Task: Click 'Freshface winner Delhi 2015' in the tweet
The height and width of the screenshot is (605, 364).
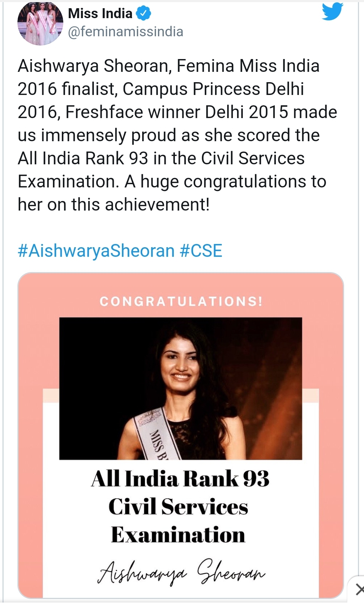Action: (177, 112)
